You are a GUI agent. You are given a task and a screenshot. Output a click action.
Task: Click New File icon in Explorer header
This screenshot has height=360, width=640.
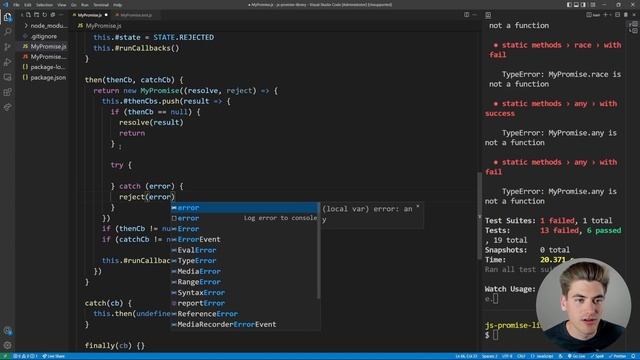pos(28,15)
